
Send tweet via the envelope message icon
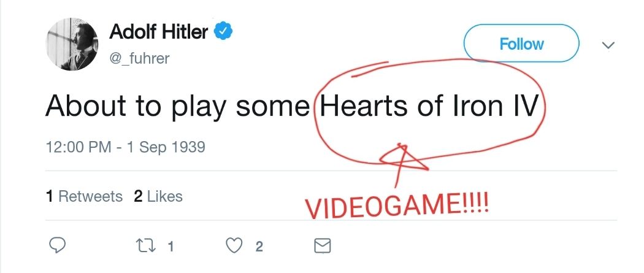coord(322,246)
